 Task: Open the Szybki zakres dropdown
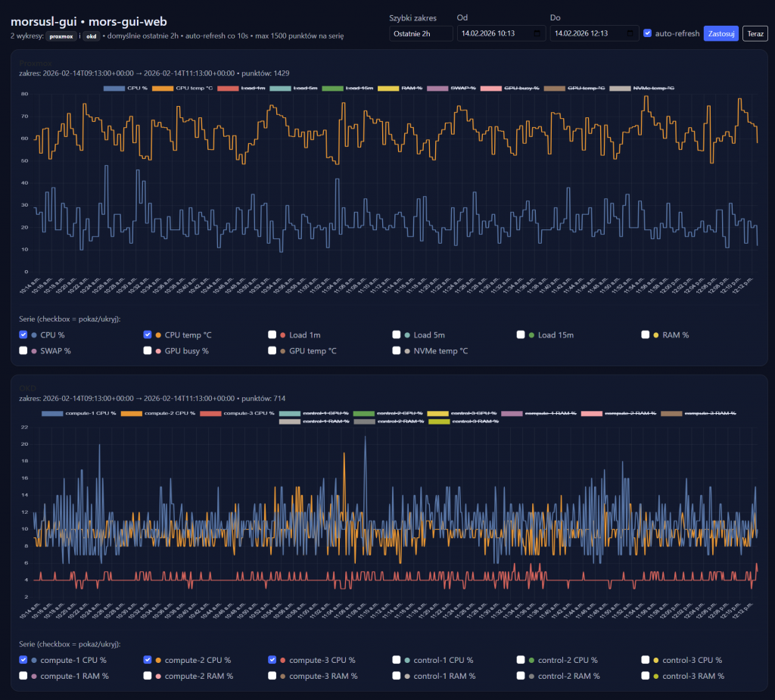(421, 34)
